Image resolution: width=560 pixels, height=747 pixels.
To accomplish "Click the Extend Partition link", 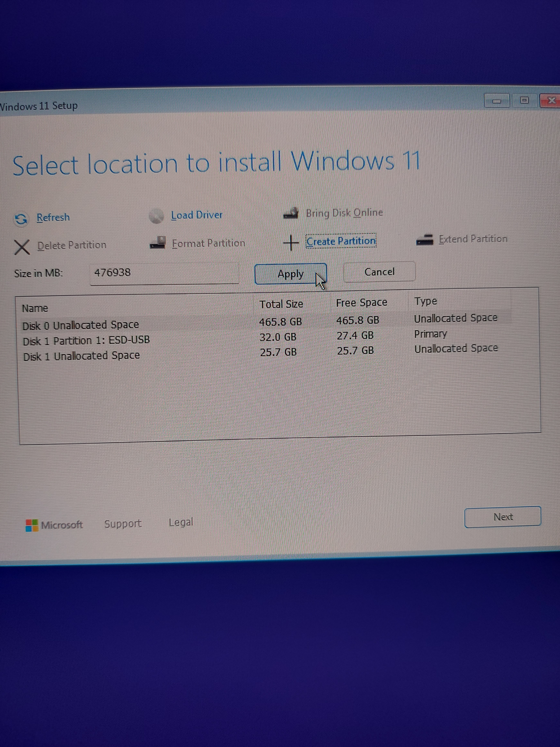I will 473,239.
